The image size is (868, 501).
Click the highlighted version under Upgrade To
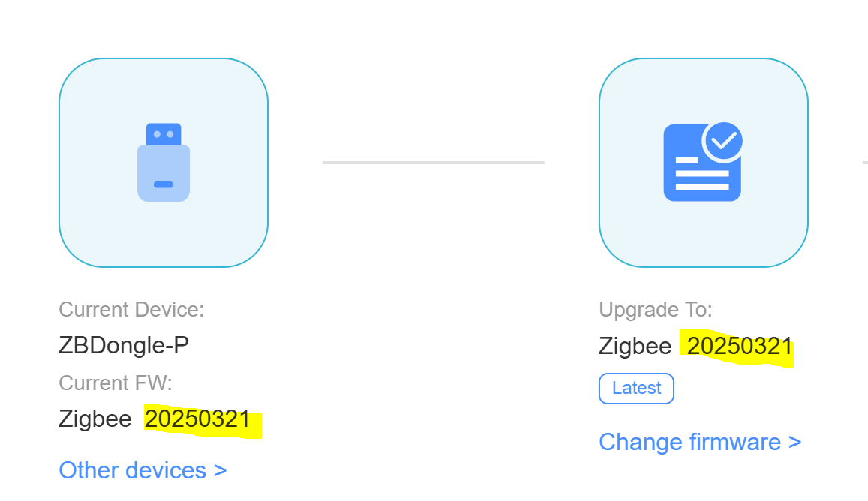740,346
